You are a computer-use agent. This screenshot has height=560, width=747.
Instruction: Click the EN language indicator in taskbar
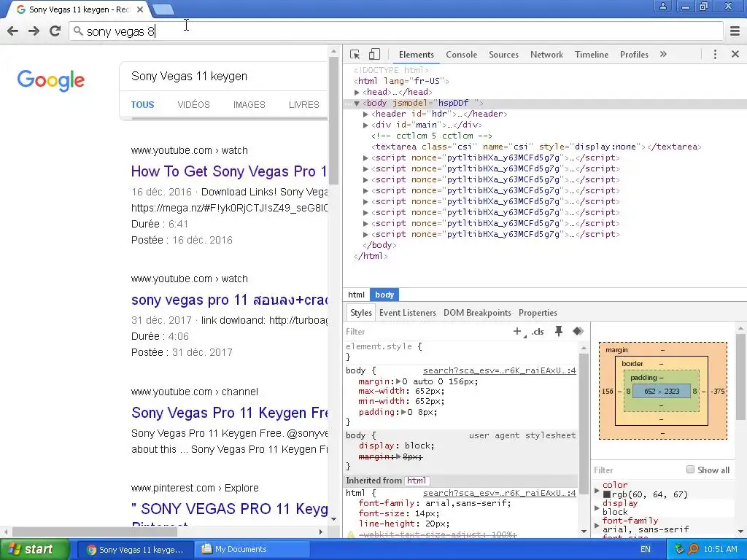tap(645, 549)
